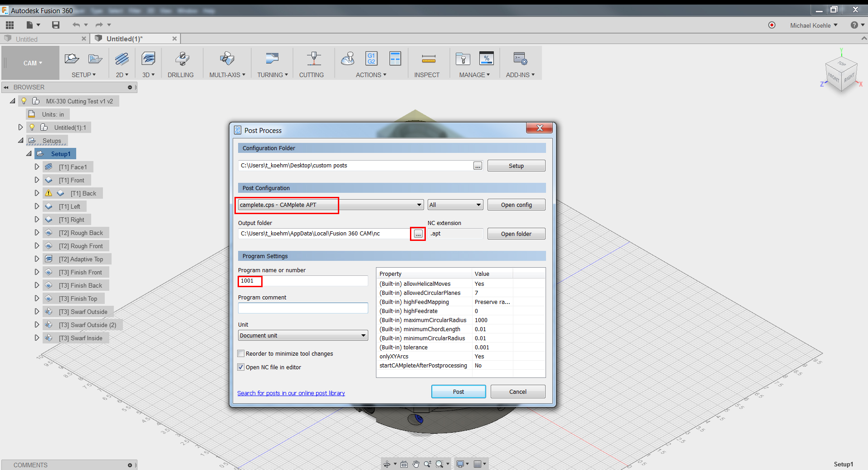Click the 2D milling strategy icon
868x470 pixels.
[122, 59]
